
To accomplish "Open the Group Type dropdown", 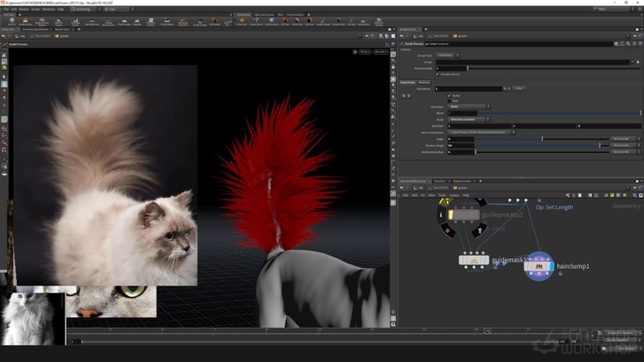I will point(447,55).
